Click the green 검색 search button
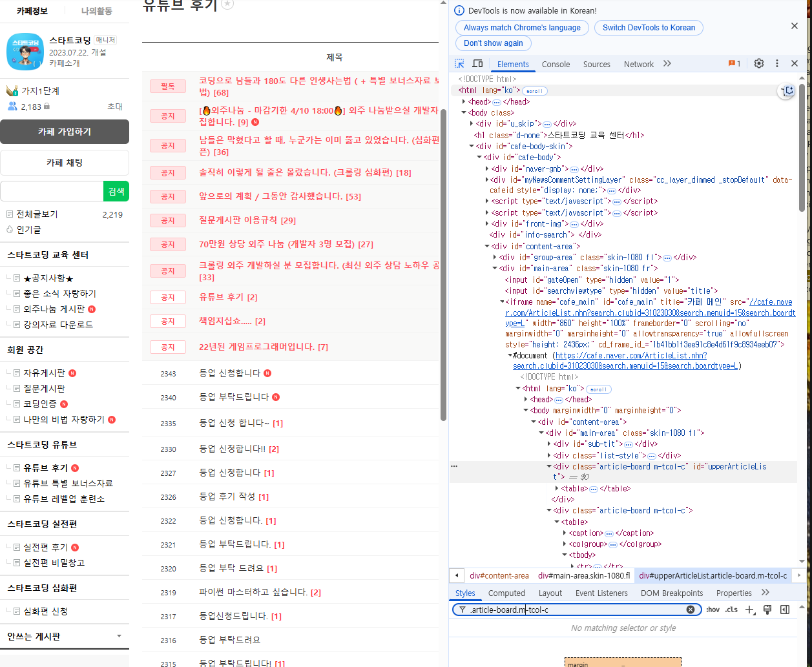Screen dimensions: 812x667 point(116,191)
